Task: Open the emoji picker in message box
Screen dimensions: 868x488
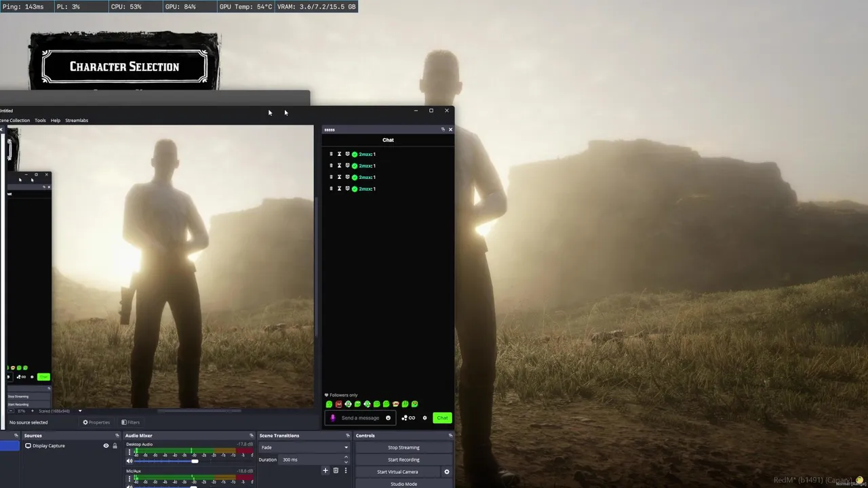Action: tap(388, 418)
